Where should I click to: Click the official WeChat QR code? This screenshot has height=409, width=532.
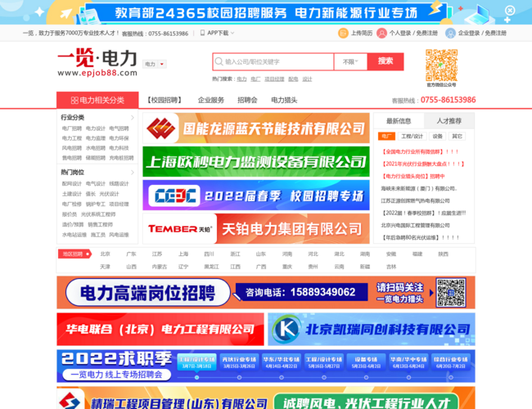click(441, 65)
